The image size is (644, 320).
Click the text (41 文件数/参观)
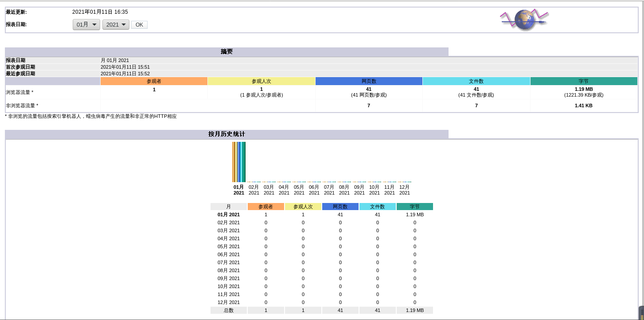[476, 95]
